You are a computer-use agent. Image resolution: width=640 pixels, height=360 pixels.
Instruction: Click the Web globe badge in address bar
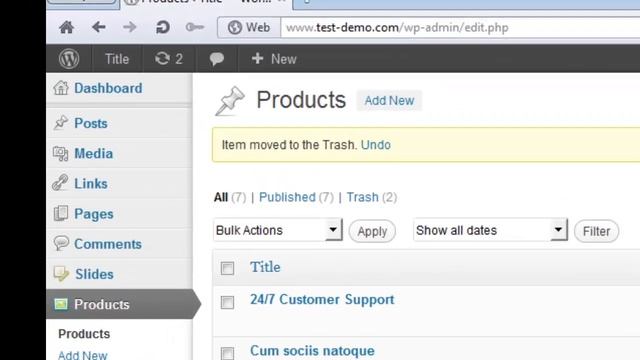click(x=249, y=27)
